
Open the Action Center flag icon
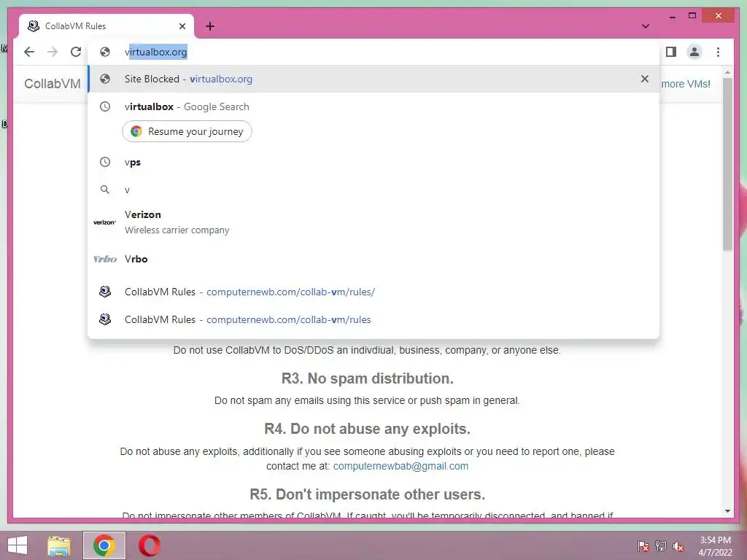(x=643, y=546)
